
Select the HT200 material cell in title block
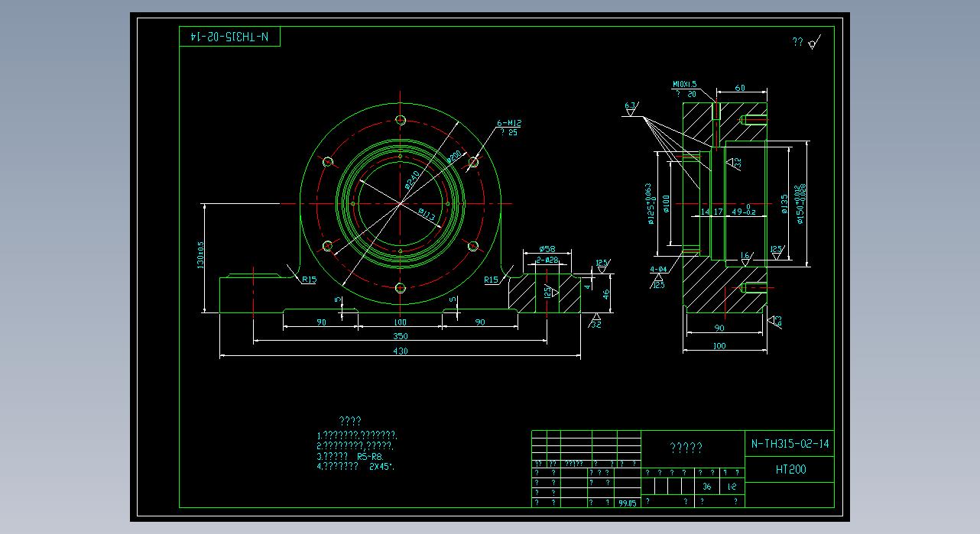790,470
